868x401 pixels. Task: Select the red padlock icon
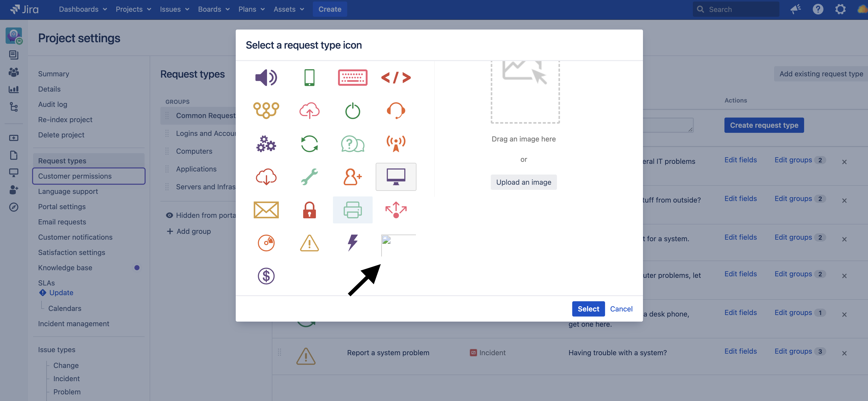[x=309, y=210]
